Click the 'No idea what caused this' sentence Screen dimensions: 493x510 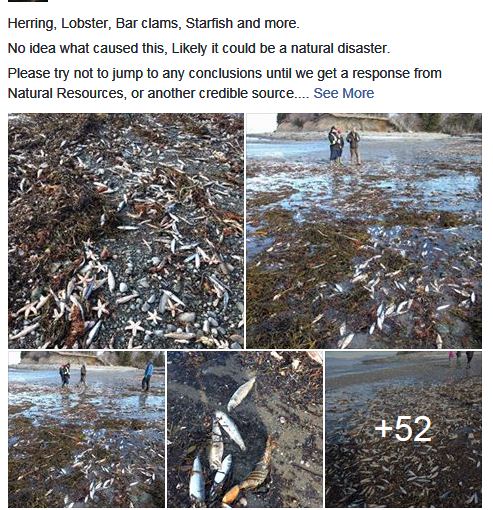pyautogui.click(x=199, y=48)
